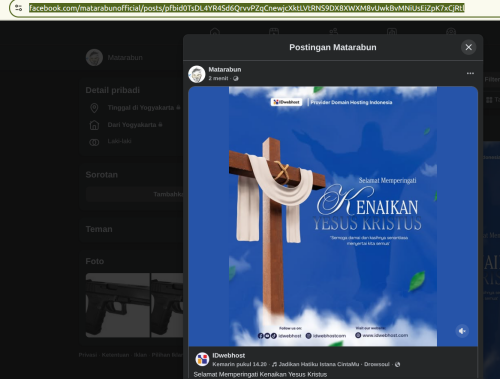Click the gender icon beside Laki-laki
This screenshot has height=379, width=500.
[x=94, y=142]
